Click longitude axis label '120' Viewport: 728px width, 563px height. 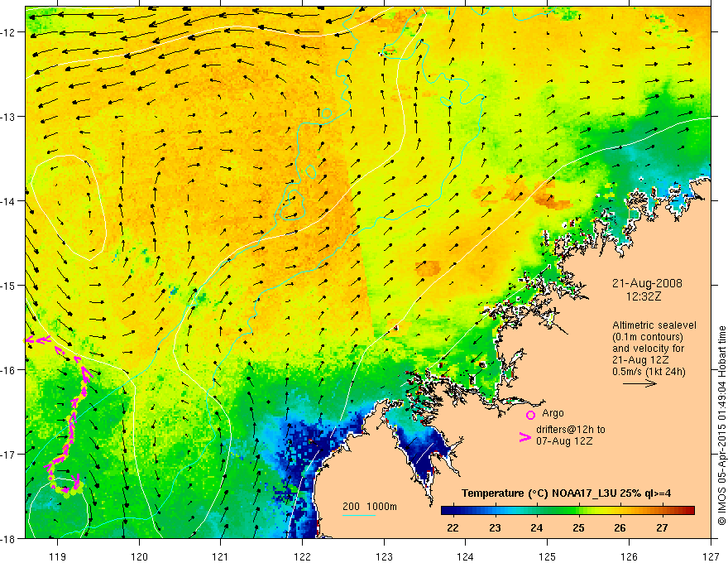point(139,556)
